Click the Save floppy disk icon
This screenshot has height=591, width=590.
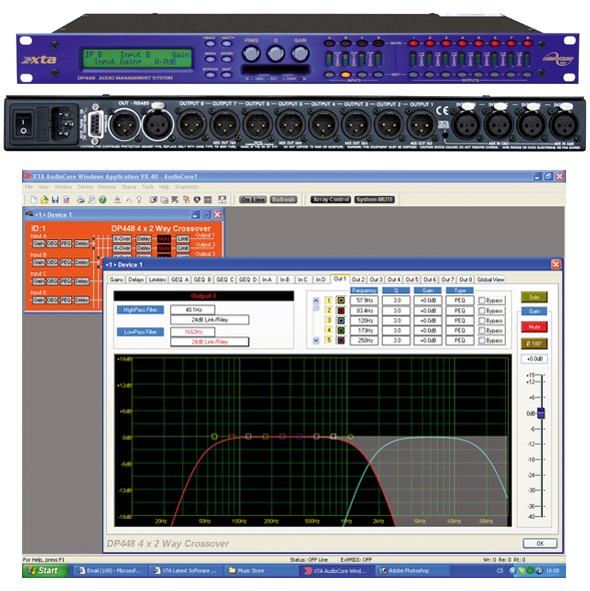coord(55,200)
